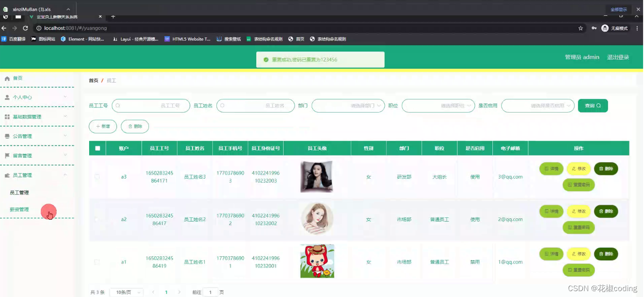Click the dark 删除 button for a1
Screen dimensions: 644x297
(x=606, y=254)
